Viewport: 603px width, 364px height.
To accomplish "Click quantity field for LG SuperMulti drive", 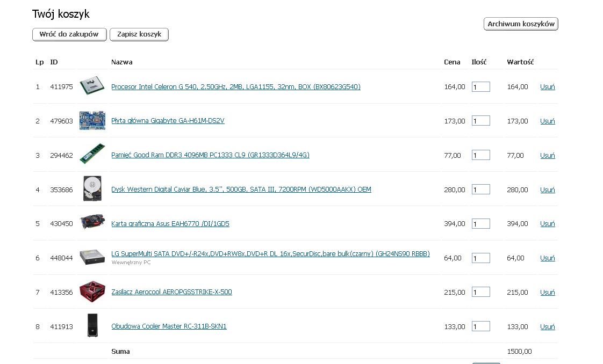I will (480, 258).
